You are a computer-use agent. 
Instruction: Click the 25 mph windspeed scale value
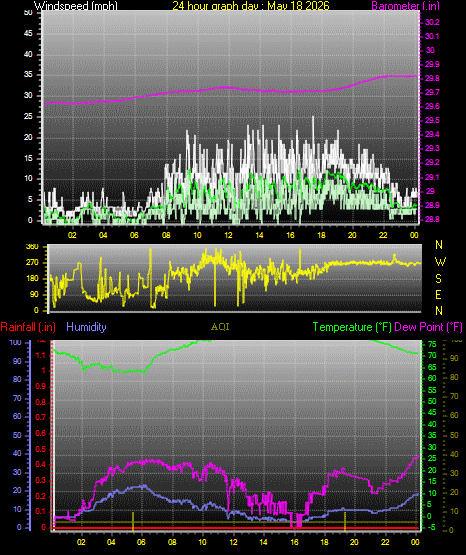[x=28, y=116]
